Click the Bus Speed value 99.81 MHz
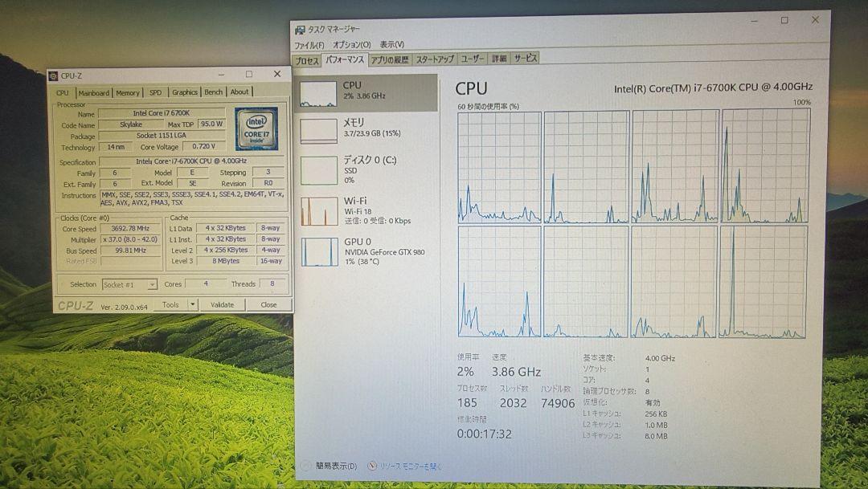This screenshot has height=489, width=868. coord(131,251)
